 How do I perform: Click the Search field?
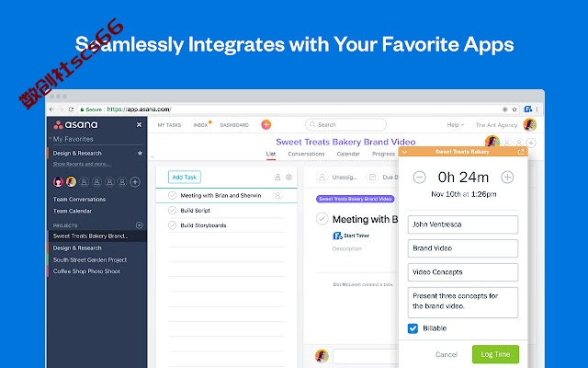point(345,125)
